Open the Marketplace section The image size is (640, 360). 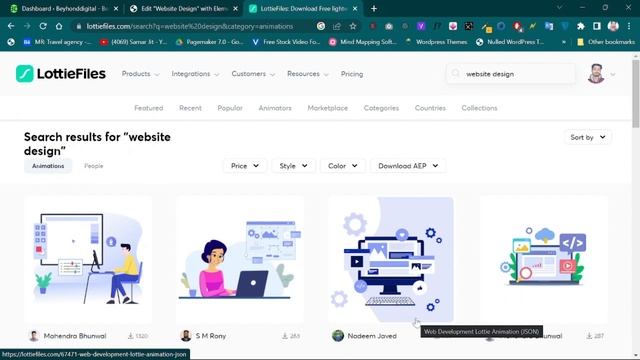click(x=328, y=108)
